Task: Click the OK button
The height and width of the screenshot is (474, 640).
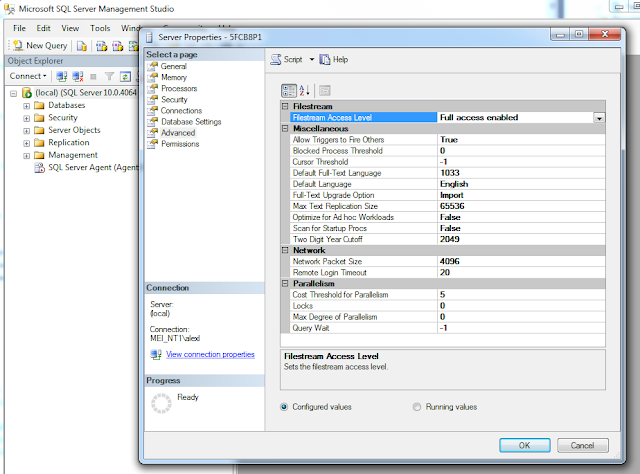Action: point(524,445)
